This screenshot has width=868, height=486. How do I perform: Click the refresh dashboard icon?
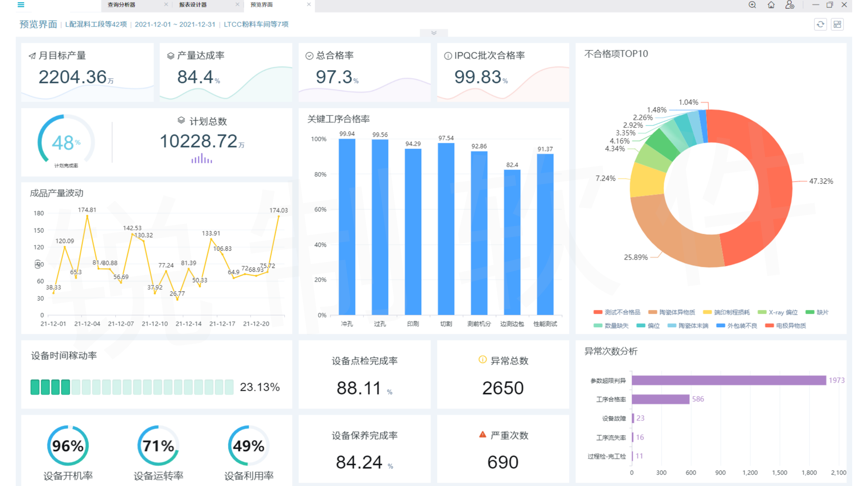820,24
